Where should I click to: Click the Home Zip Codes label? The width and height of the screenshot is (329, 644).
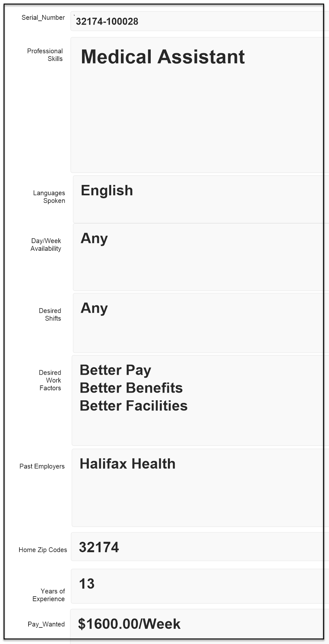(x=43, y=550)
